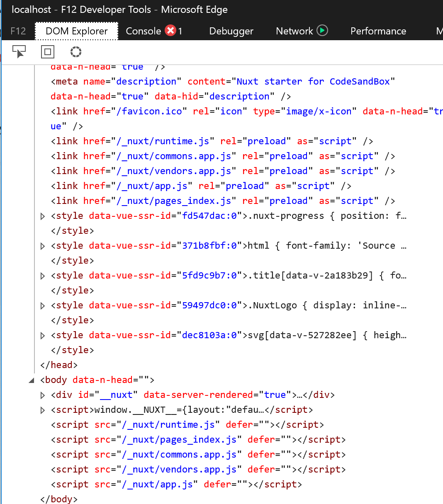Screen dimensions: 443x504
Task: Switch to the DOM Explorer tab
Action: (77, 31)
